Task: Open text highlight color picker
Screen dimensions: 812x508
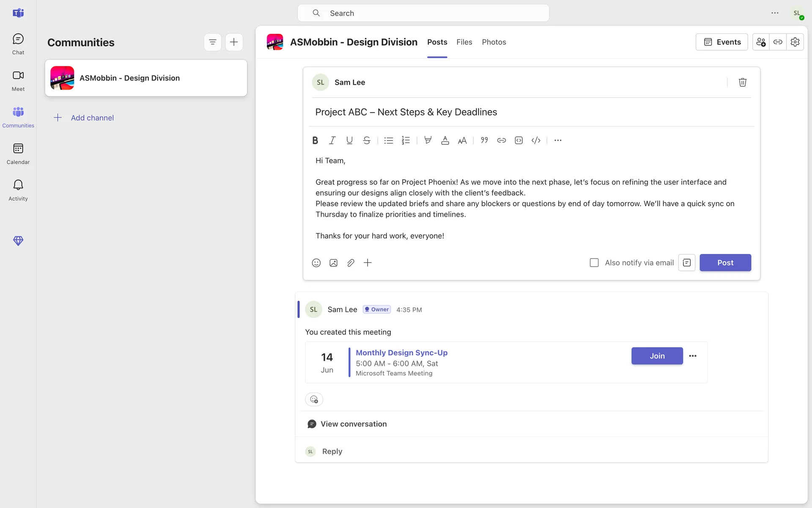Action: 428,141
